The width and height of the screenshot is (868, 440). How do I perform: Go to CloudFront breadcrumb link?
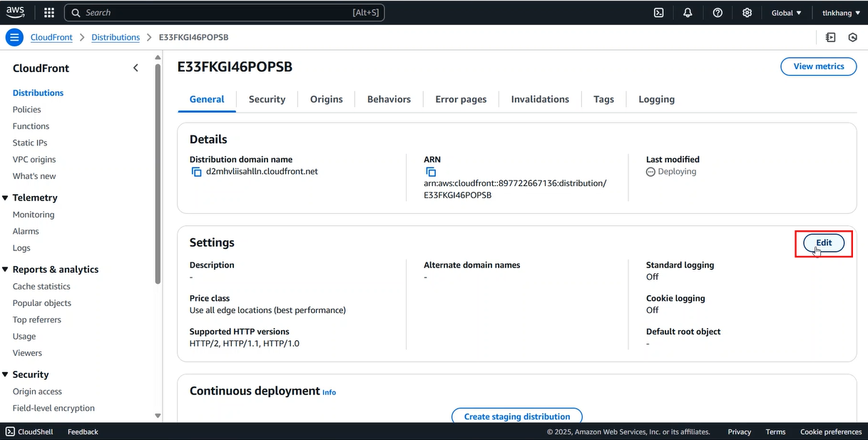click(51, 37)
